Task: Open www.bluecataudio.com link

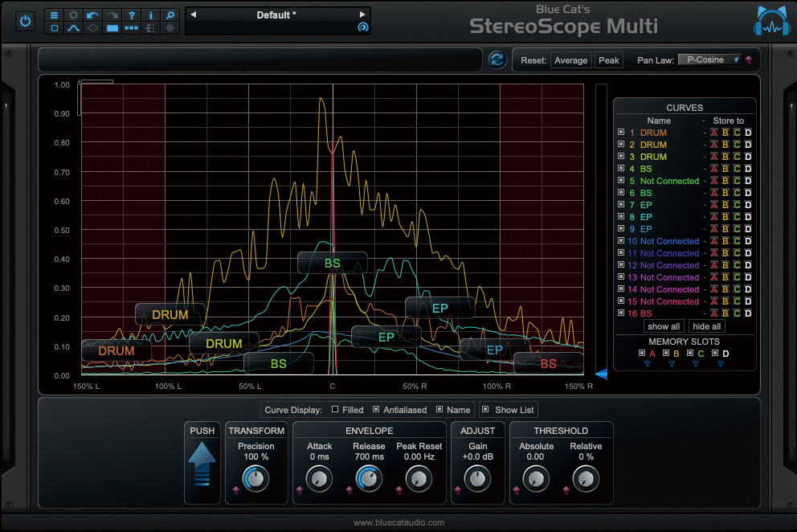Action: (399, 522)
